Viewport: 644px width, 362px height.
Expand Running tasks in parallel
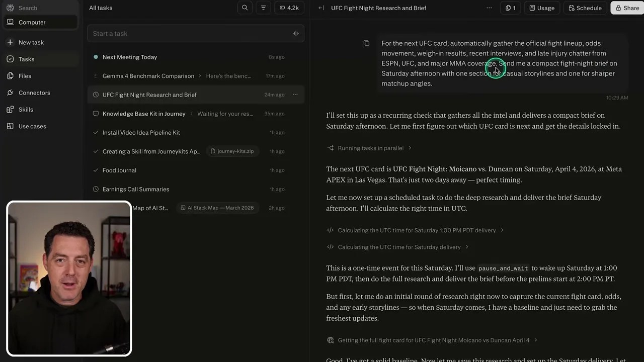tap(369, 148)
